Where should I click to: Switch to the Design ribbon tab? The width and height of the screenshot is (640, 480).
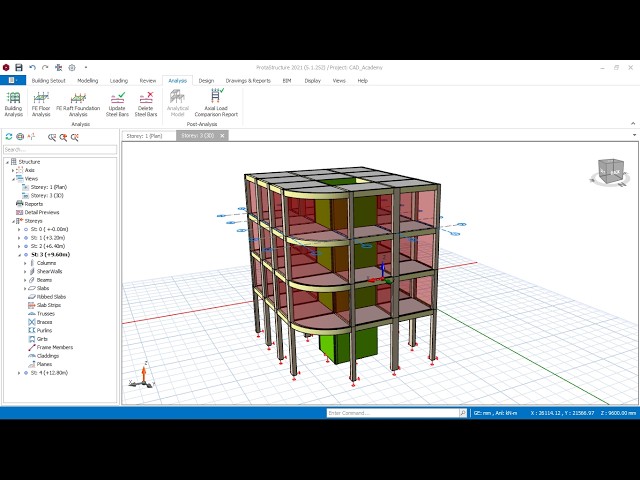206,81
